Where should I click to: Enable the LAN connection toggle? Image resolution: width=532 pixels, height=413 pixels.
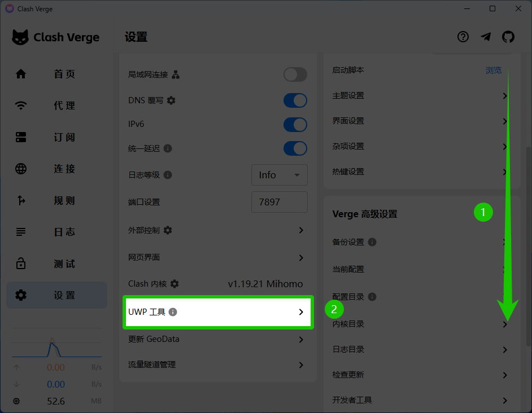coord(295,74)
